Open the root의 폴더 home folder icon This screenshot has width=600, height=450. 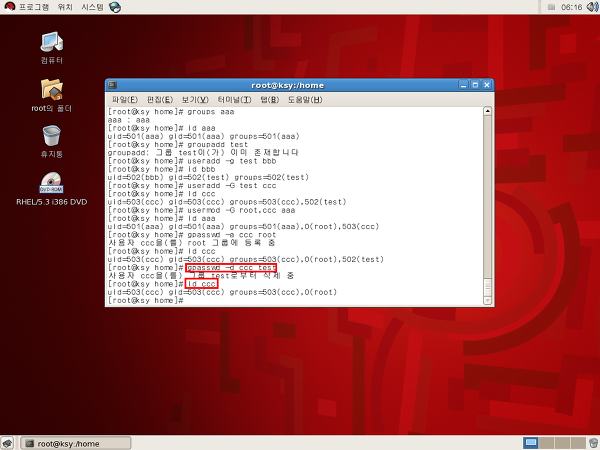52,95
